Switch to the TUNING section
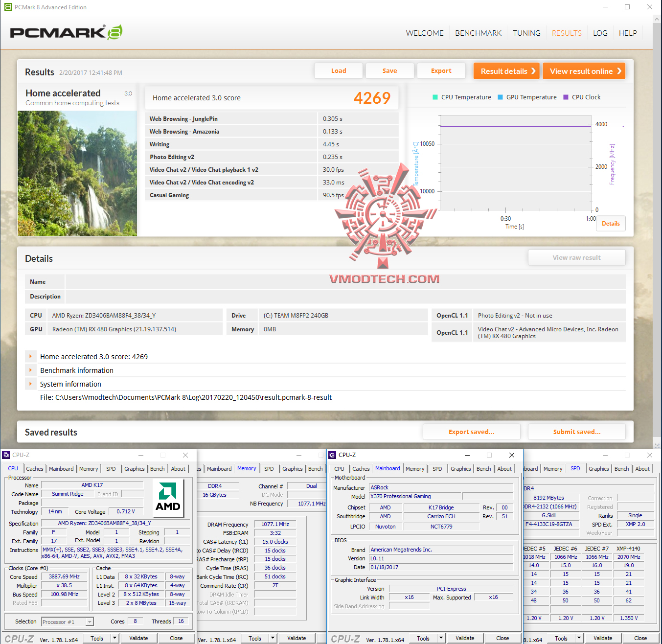Image resolution: width=662 pixels, height=644 pixels. point(526,33)
